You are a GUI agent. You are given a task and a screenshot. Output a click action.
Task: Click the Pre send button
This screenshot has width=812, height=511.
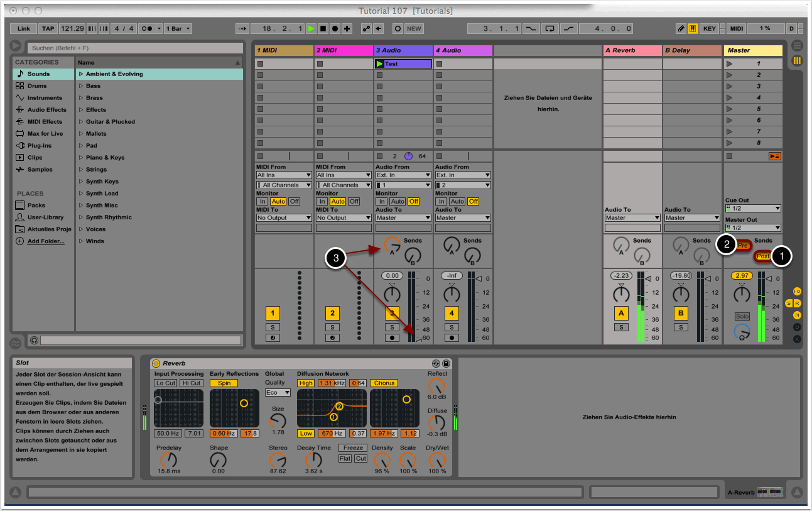(744, 245)
